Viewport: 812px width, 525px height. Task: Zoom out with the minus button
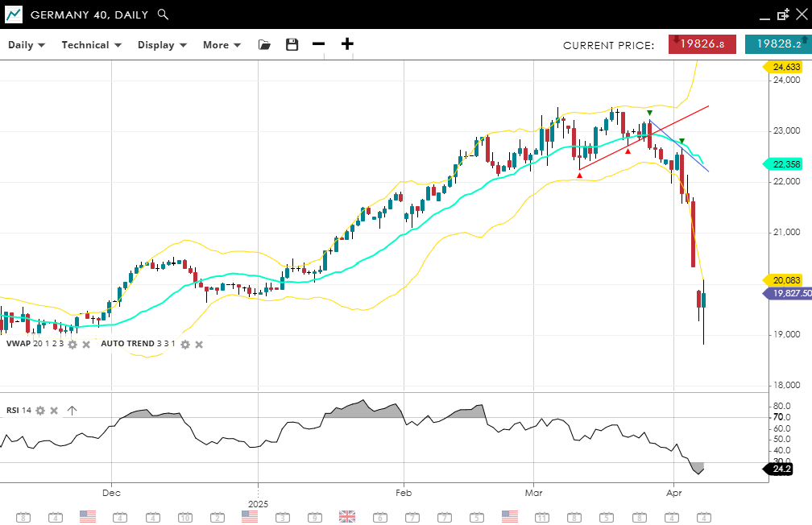(x=319, y=44)
